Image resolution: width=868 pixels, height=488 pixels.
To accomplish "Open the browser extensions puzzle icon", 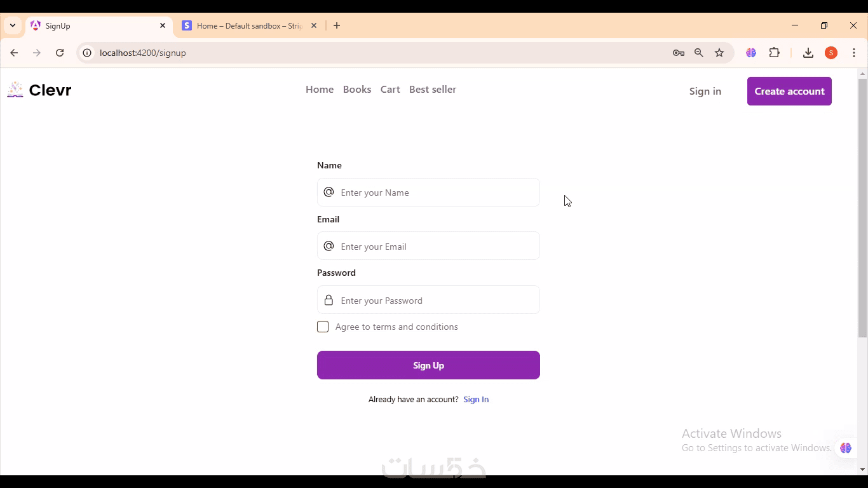I will tap(774, 53).
